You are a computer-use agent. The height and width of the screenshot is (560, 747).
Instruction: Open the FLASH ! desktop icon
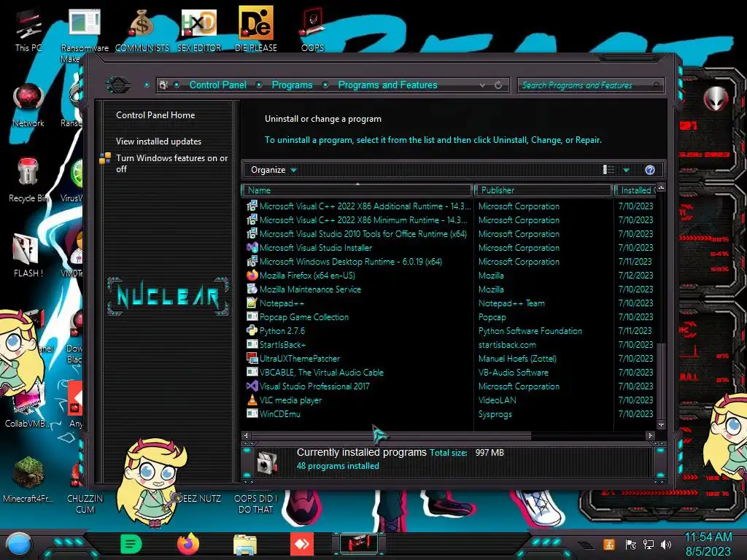pos(28,254)
